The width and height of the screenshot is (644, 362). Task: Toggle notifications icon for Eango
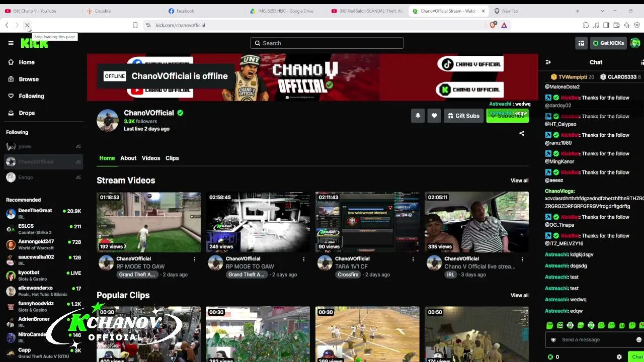(x=78, y=177)
